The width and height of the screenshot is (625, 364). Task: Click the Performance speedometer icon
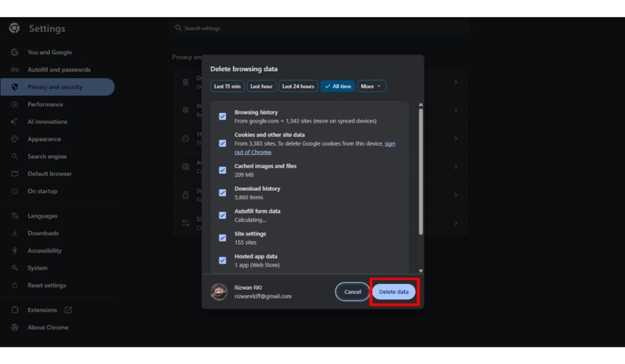point(15,104)
